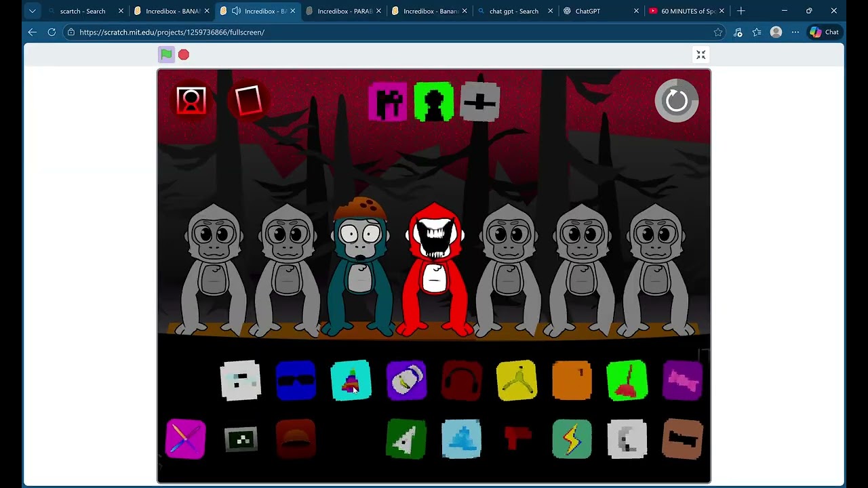Screen dimensions: 868x488
Task: Pick the dark green triangle sound icon
Action: click(x=406, y=439)
